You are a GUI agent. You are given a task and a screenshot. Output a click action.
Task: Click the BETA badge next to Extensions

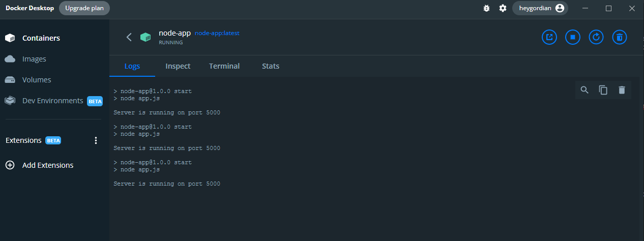point(53,140)
